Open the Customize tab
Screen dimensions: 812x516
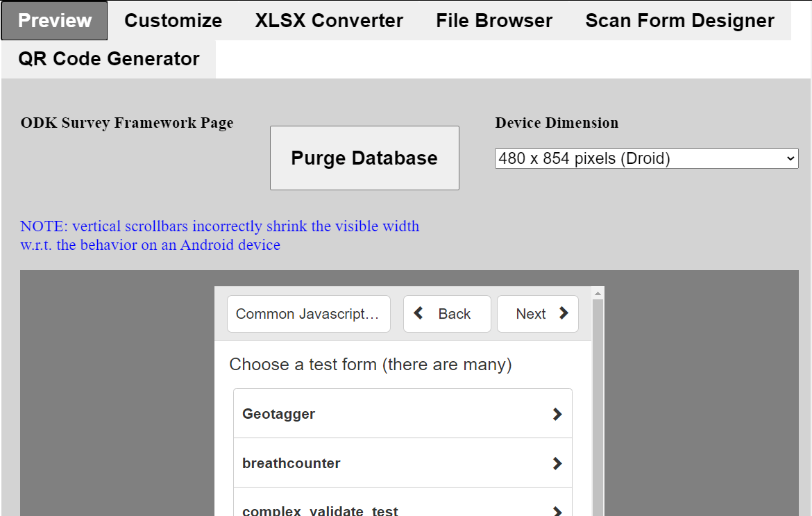[x=173, y=21]
